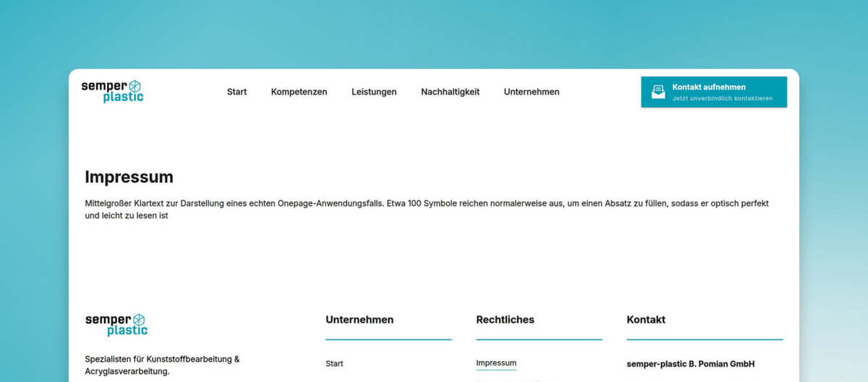Click the semper-plastic B. Pomian GmbH text
Viewport: 868px width, 382px height.
pyautogui.click(x=690, y=364)
